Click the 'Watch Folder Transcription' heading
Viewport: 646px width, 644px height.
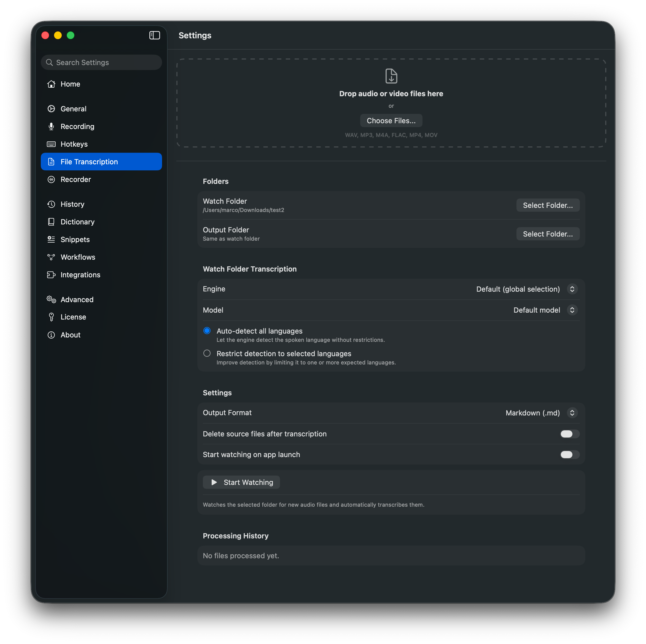(250, 269)
